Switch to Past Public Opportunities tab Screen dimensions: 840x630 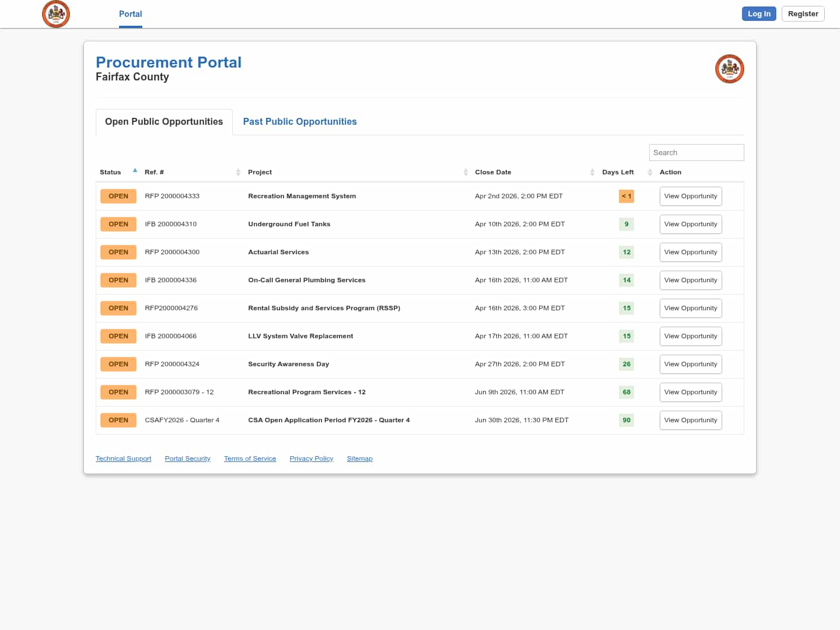[x=300, y=121]
